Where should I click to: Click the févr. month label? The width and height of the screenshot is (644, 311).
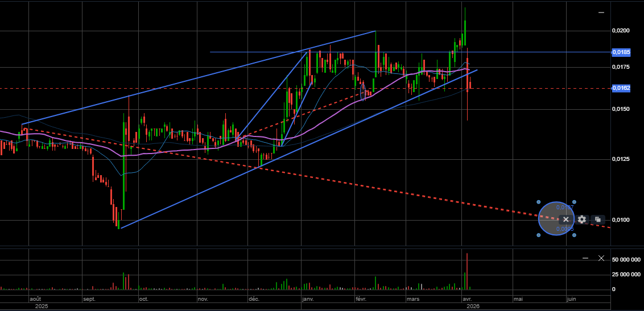362,299
